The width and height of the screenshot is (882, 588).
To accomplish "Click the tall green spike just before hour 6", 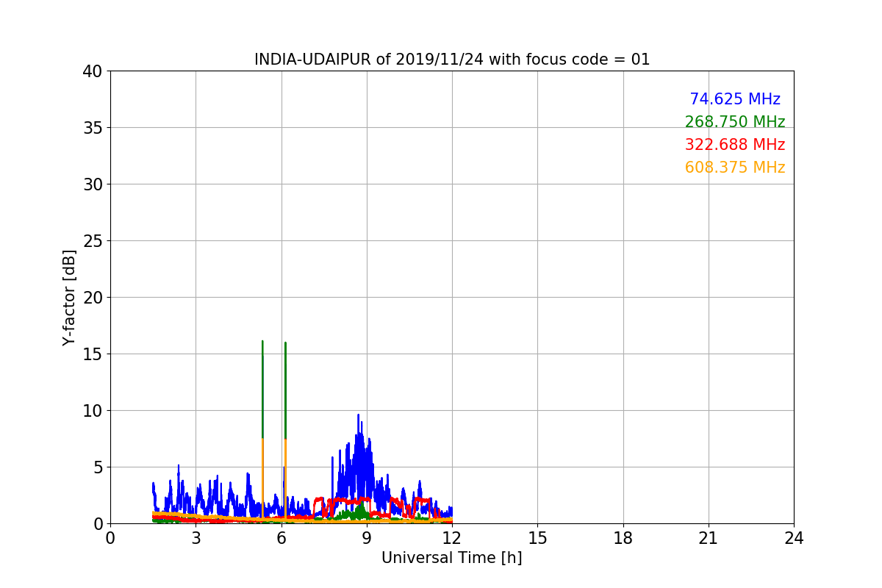I will [262, 390].
